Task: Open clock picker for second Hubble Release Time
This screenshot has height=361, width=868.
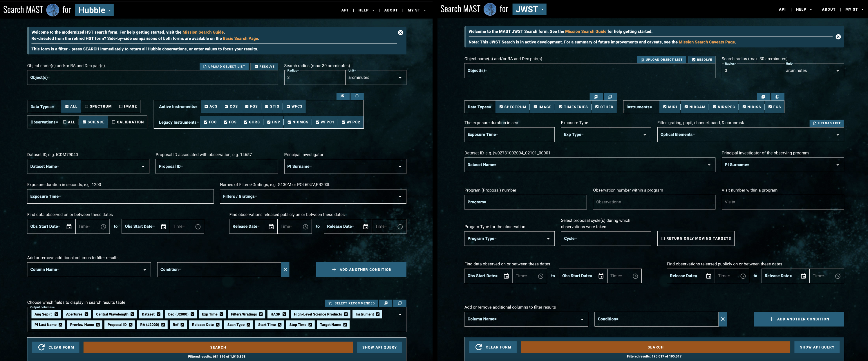Action: click(400, 227)
